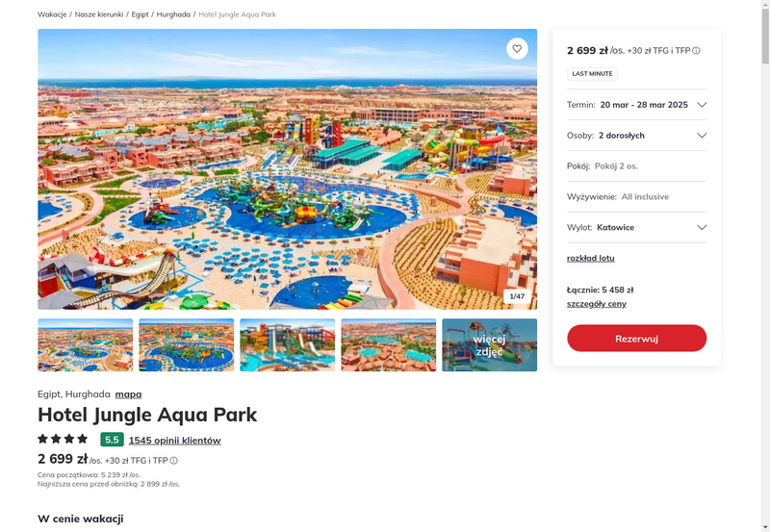Click the red Rezerwuj button
This screenshot has width=770, height=532.
pyautogui.click(x=636, y=338)
